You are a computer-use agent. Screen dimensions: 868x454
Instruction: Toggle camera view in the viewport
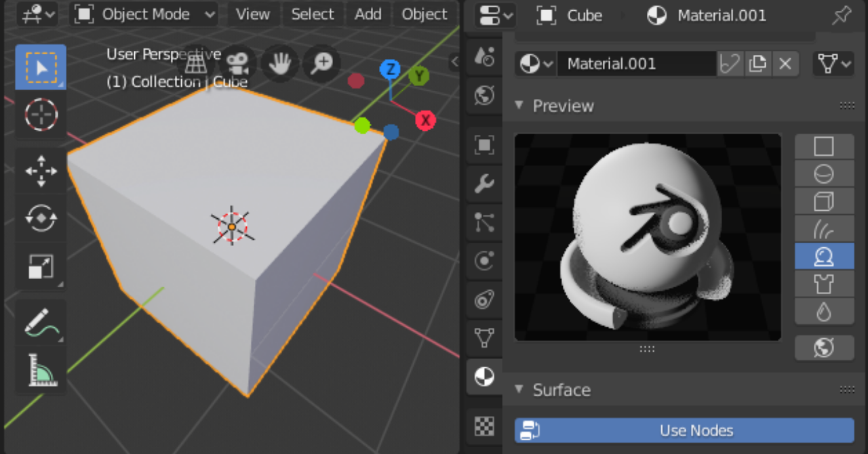coord(237,63)
